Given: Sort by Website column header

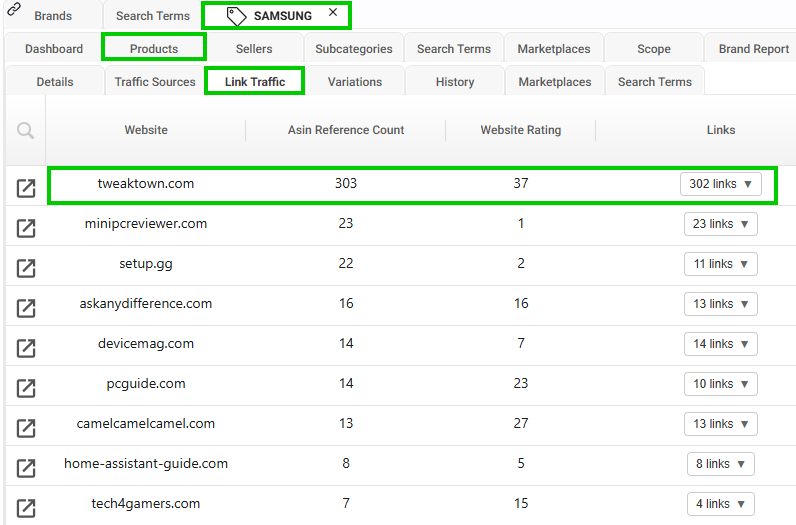Looking at the screenshot, I should click(146, 130).
